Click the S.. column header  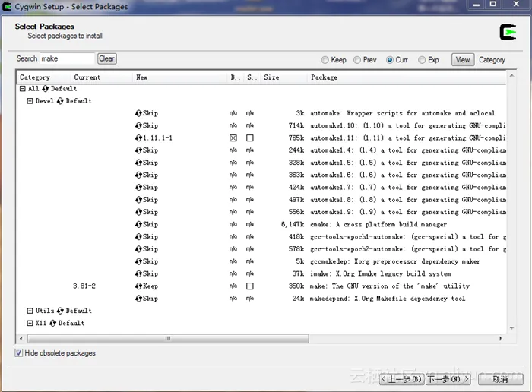click(x=252, y=77)
